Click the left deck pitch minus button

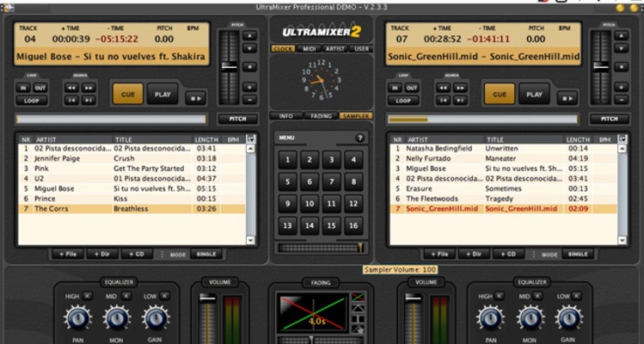click(249, 100)
